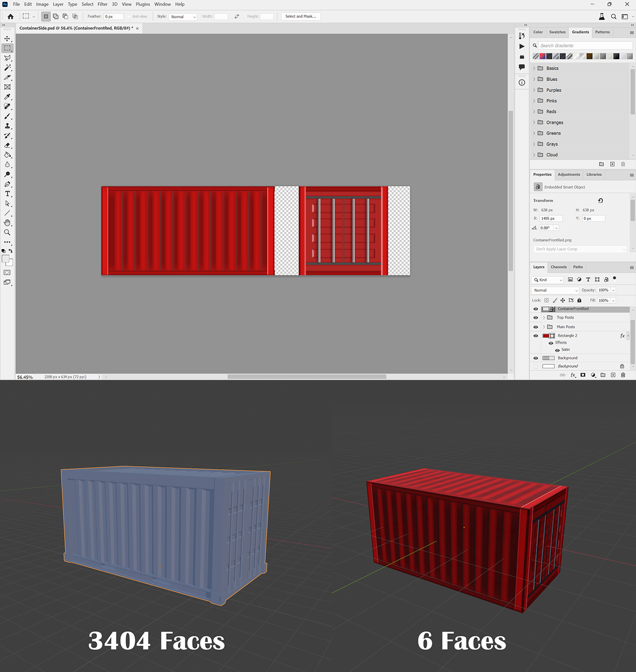Open the layer blend mode dropdown
The image size is (636, 672).
click(555, 290)
